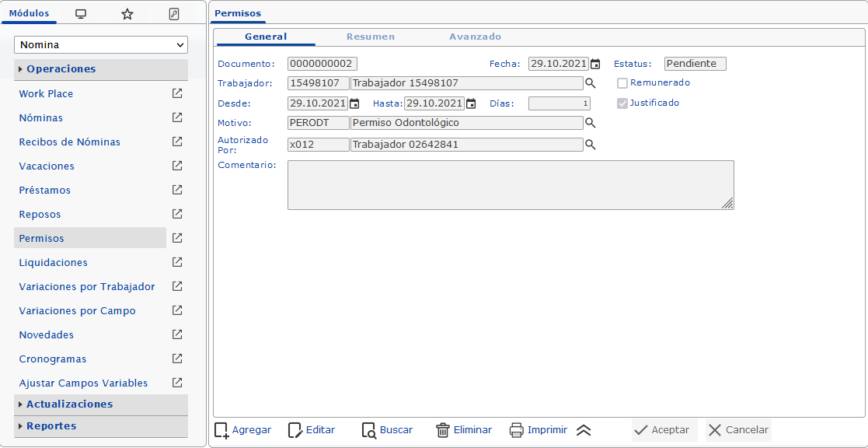Open Novedades in new window icon

(x=177, y=334)
